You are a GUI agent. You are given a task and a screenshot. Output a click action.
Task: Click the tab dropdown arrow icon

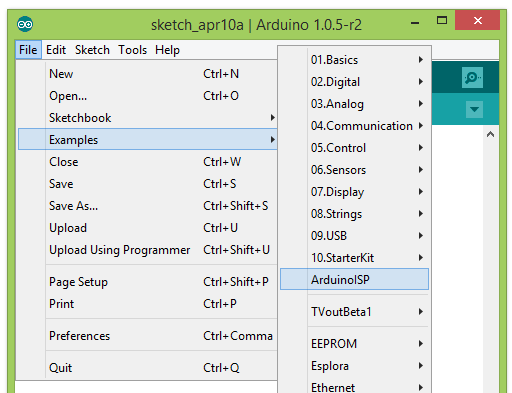474,109
